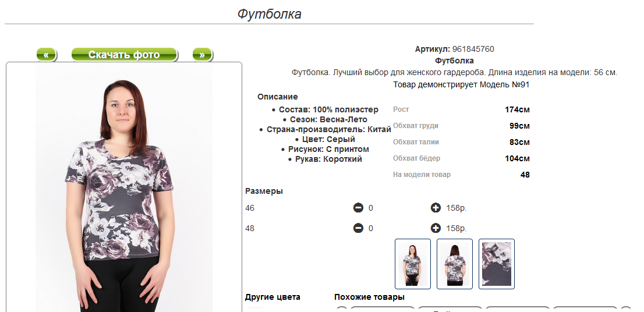Increase quantity for size 48
Viewport: 644px width, 312px height.
pyautogui.click(x=436, y=228)
